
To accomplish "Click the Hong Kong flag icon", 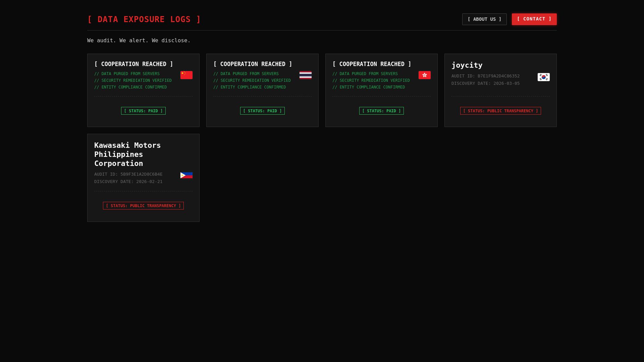I will [424, 75].
